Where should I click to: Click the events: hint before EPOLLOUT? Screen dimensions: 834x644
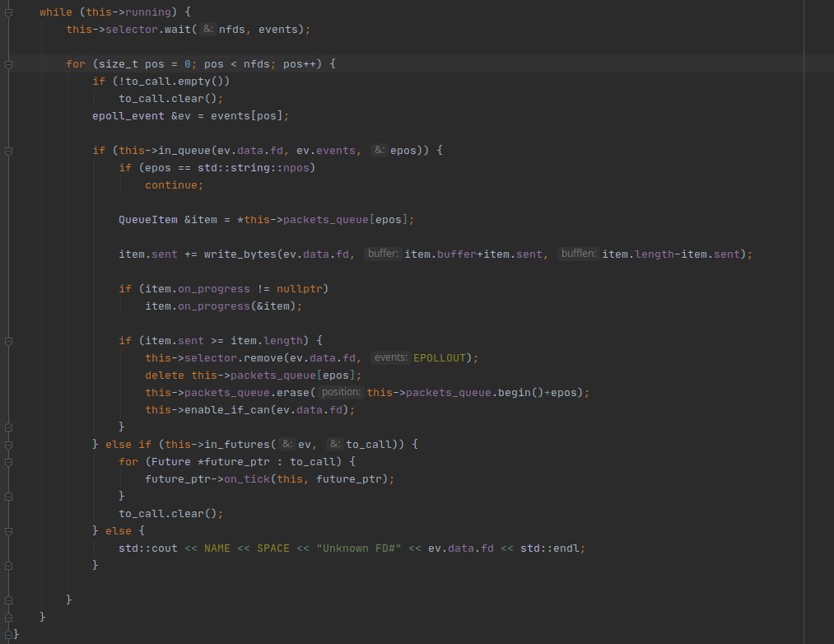pos(390,357)
